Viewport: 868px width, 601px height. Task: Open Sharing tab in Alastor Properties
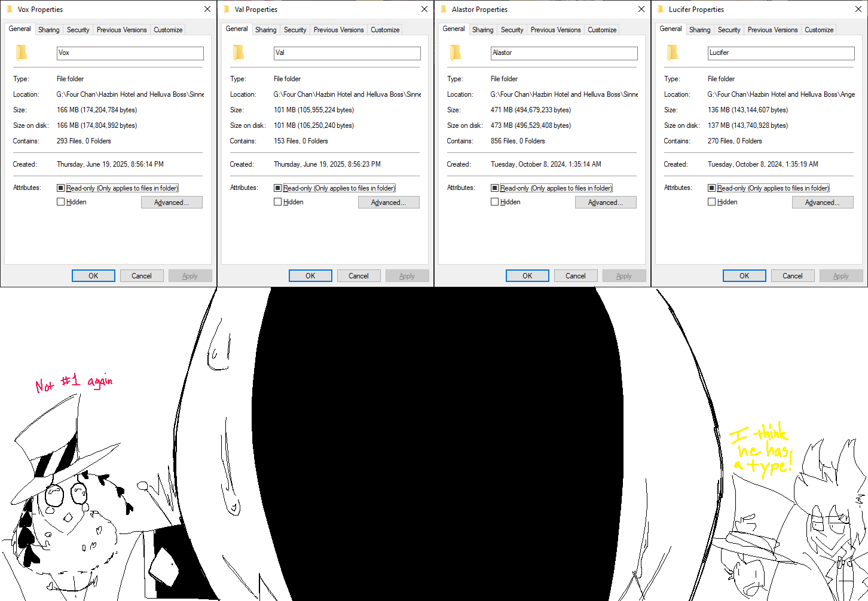click(483, 30)
